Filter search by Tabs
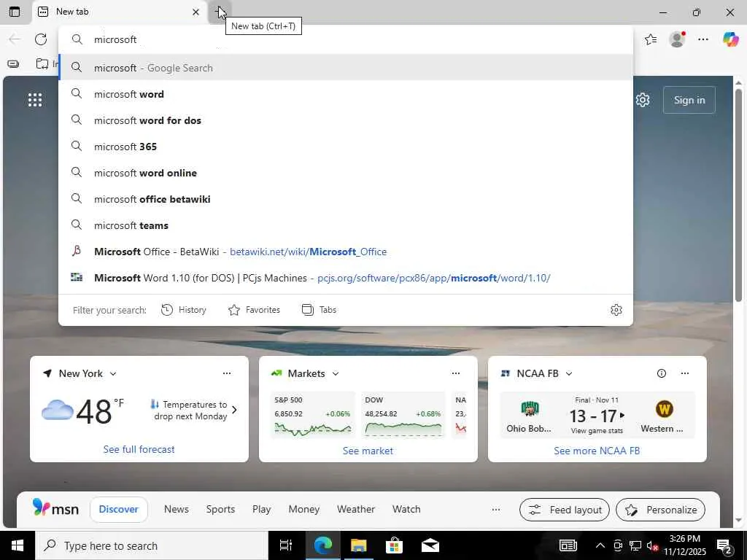Screen dimensions: 747x560 (320, 310)
